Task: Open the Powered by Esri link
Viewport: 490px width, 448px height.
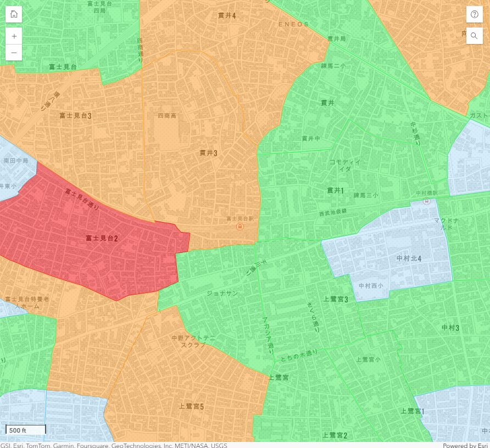Action: pyautogui.click(x=465, y=445)
